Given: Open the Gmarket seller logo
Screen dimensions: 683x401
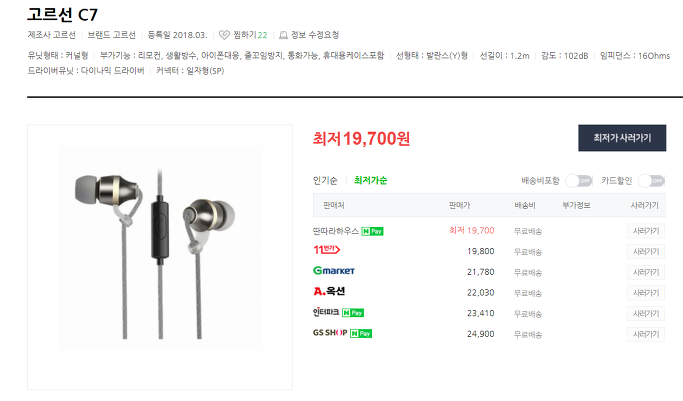Looking at the screenshot, I should (334, 271).
